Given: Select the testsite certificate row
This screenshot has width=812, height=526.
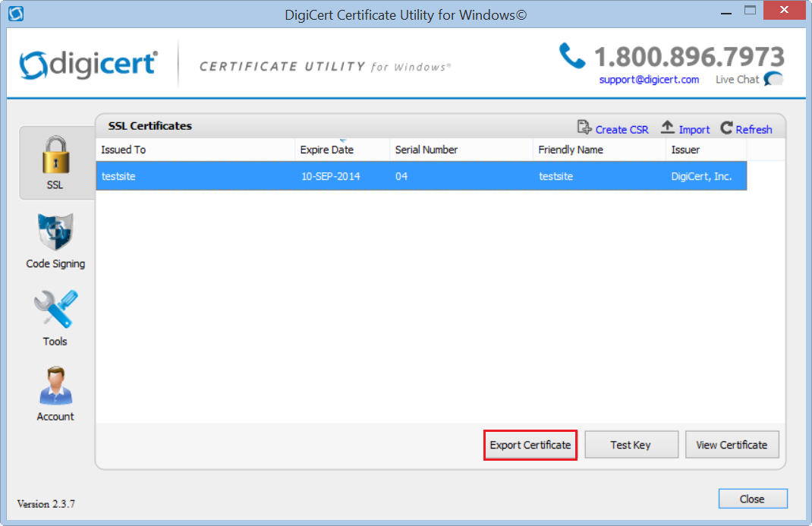Looking at the screenshot, I should point(421,176).
